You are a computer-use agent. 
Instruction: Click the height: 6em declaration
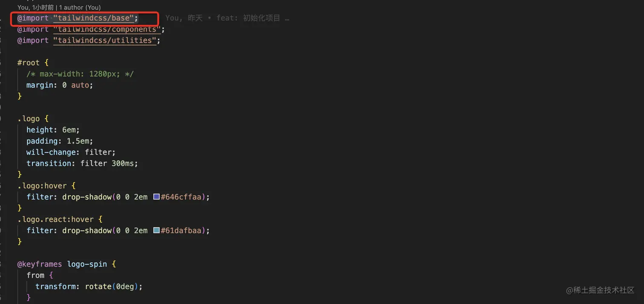pyautogui.click(x=53, y=130)
